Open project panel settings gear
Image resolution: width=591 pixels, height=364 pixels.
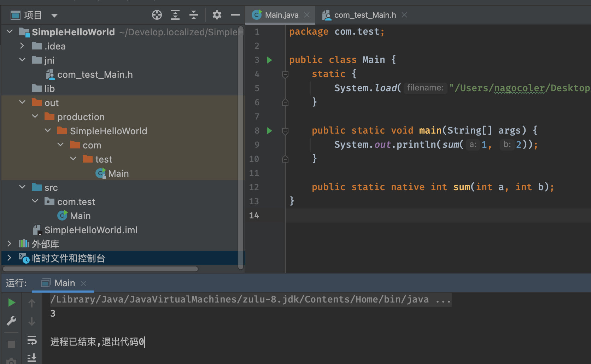(217, 15)
